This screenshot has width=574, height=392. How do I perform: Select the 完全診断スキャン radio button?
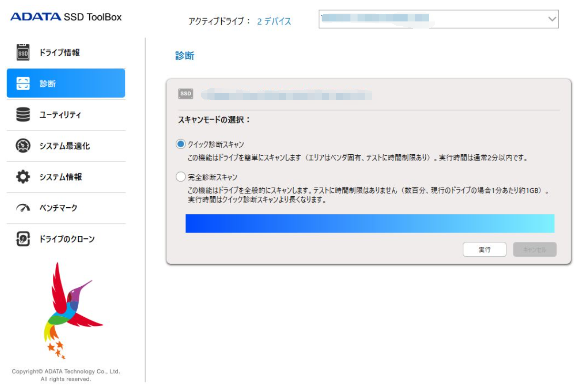[181, 177]
